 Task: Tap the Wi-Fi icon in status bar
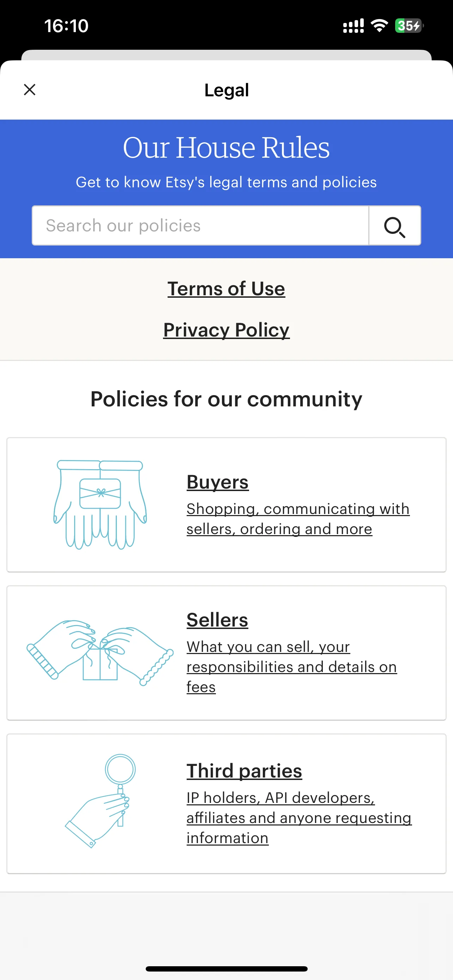(379, 25)
